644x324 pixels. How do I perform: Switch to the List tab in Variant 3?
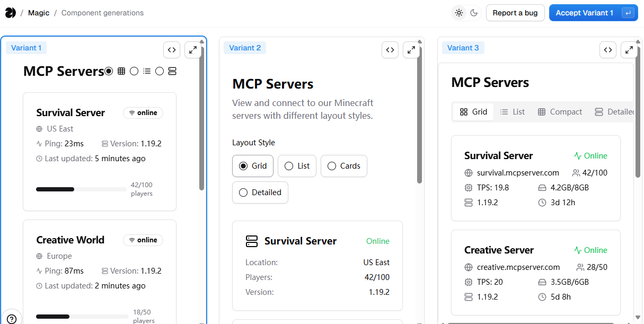(x=513, y=112)
